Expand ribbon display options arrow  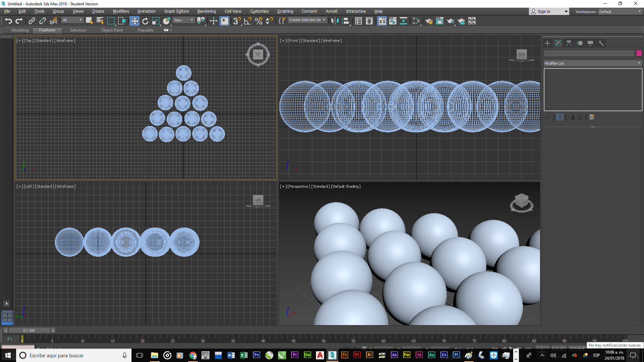tap(171, 30)
